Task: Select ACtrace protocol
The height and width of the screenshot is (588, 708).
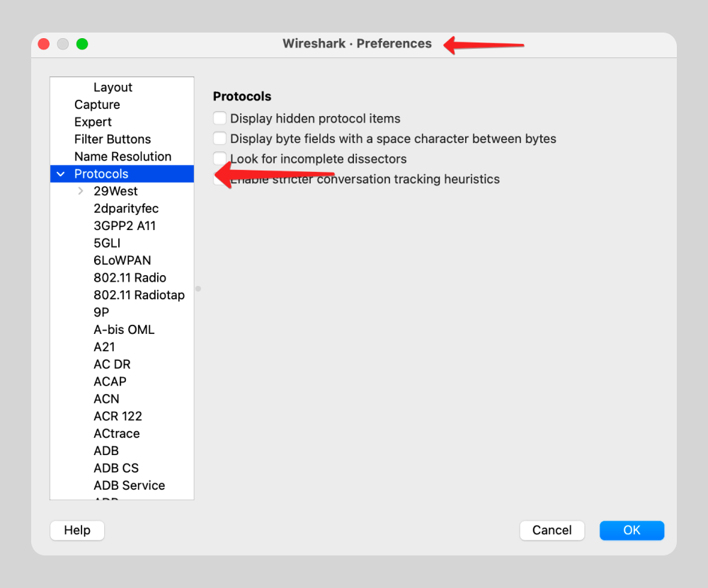Action: 117,433
